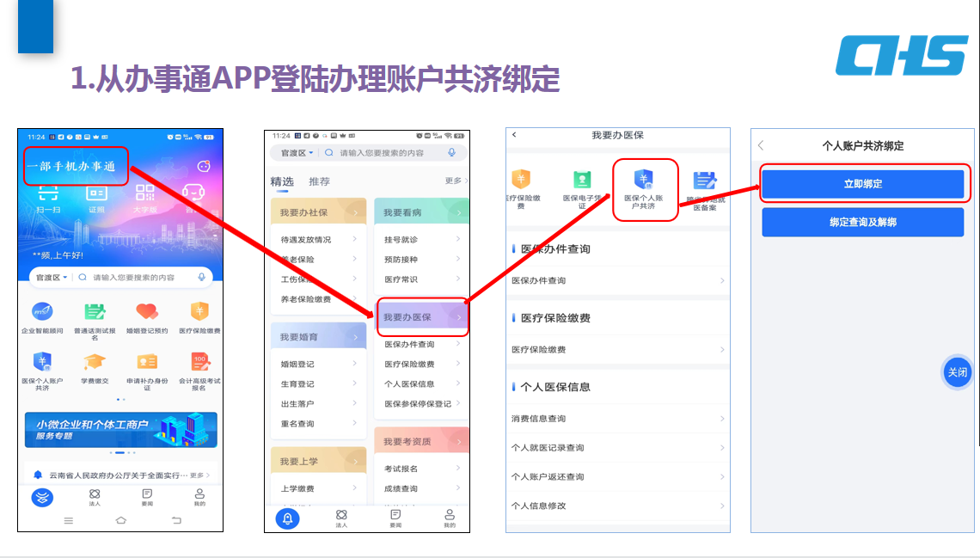The height and width of the screenshot is (558, 980).
Task: Tap the Android back key under the first screen
Action: 176,520
